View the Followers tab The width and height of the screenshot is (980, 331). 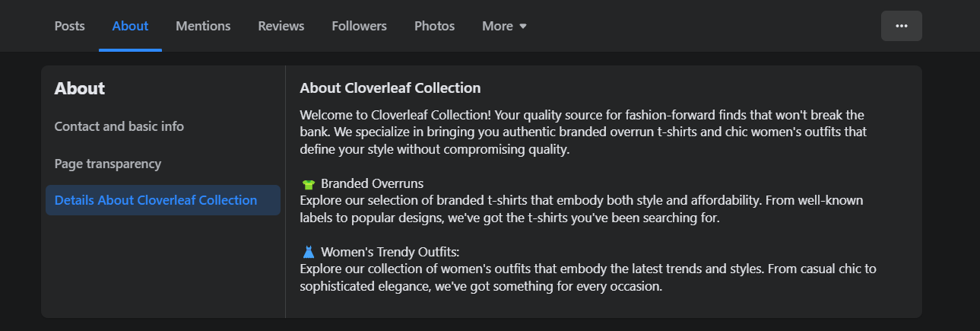(x=359, y=26)
